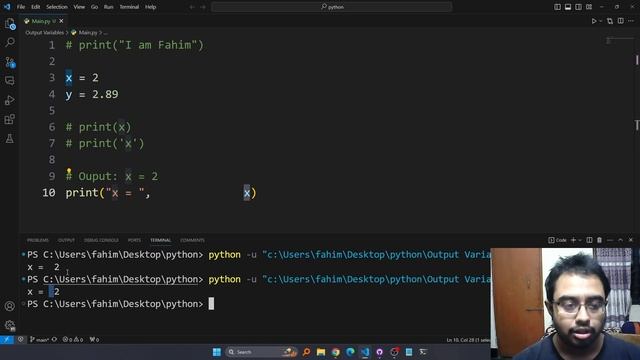640x360 pixels.
Task: Select the Main.py editor tab
Action: point(41,21)
